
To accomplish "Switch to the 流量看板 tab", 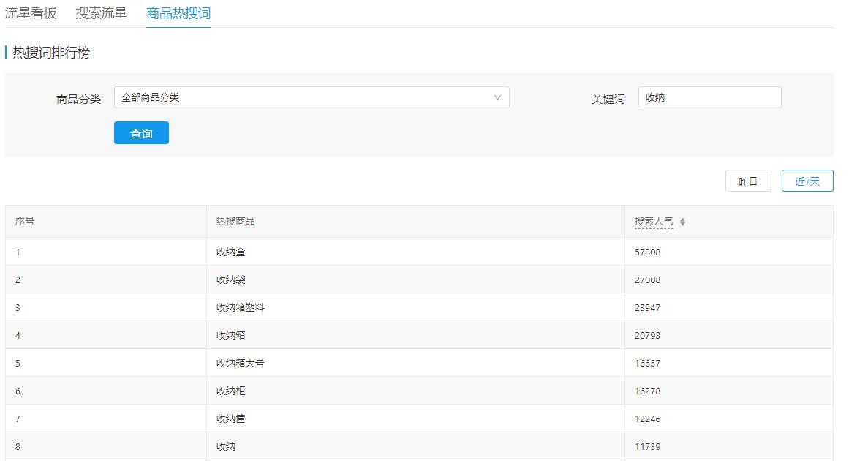I will pos(31,13).
